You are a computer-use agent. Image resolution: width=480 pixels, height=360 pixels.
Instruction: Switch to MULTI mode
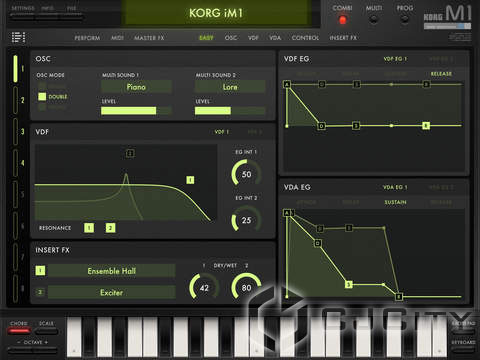374,20
